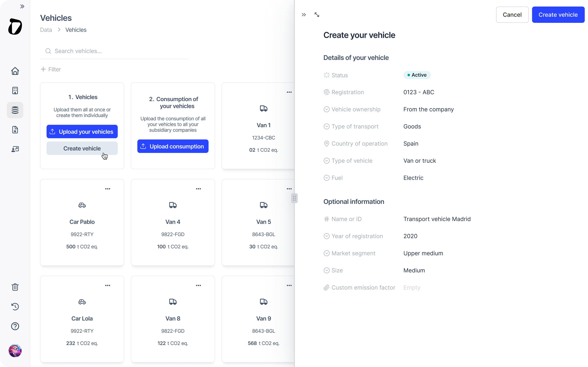The width and height of the screenshot is (588, 367).
Task: Click the file download icon in sidebar
Action: [15, 130]
